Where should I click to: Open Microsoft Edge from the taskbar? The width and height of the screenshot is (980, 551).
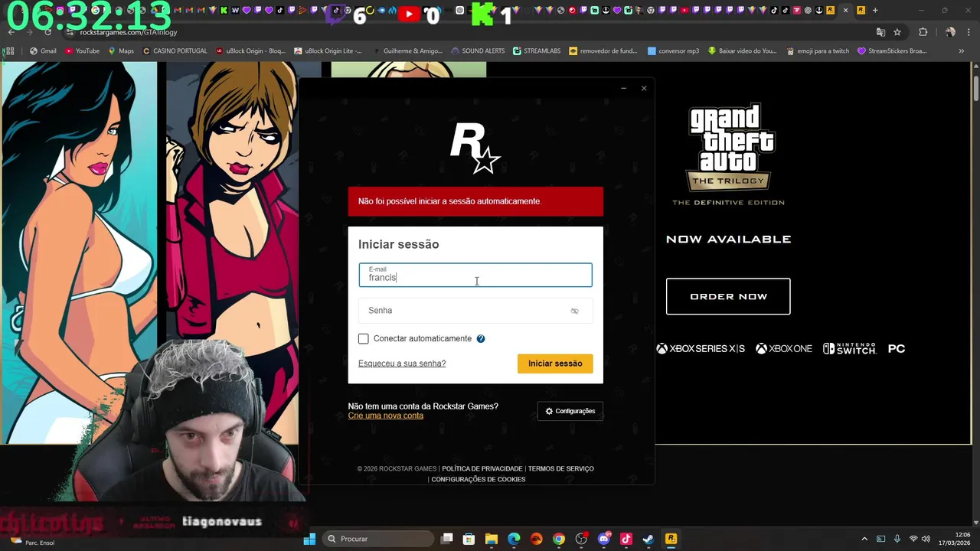[x=514, y=539]
